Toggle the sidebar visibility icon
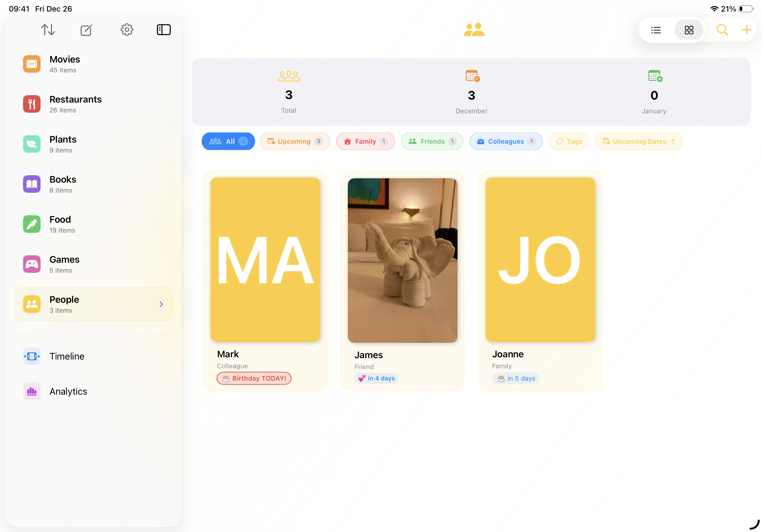762x532 pixels. pos(163,30)
